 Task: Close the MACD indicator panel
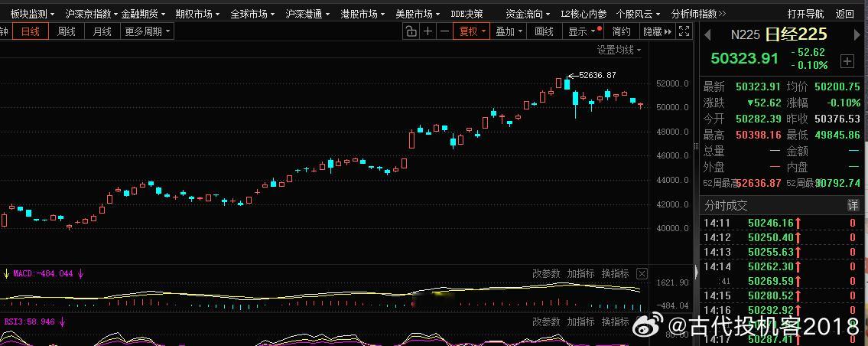coord(641,273)
